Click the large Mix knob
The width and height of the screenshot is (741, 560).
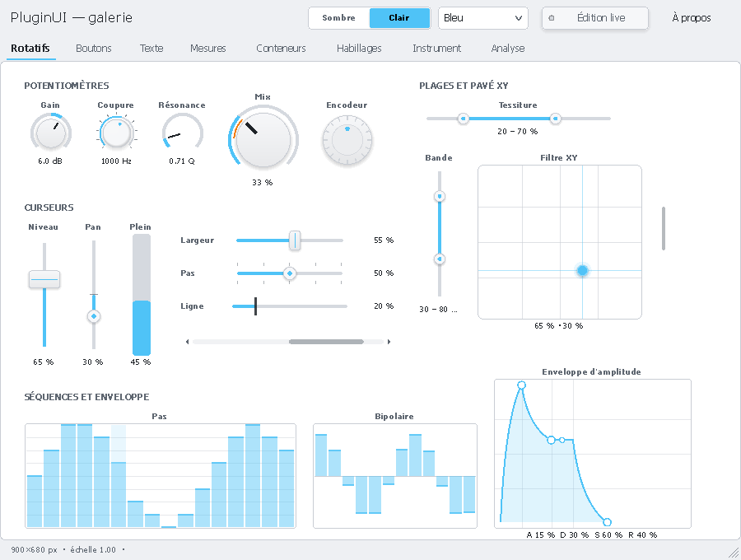(x=263, y=140)
